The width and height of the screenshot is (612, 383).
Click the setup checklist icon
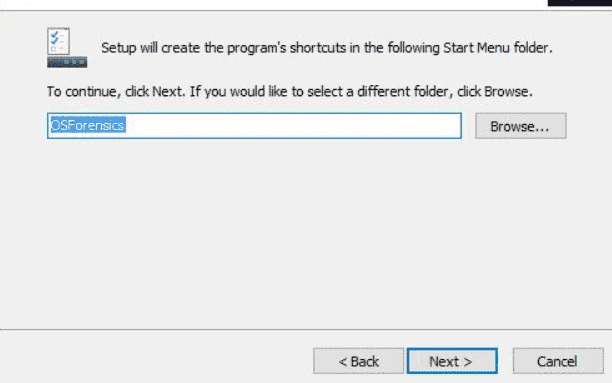tap(67, 47)
